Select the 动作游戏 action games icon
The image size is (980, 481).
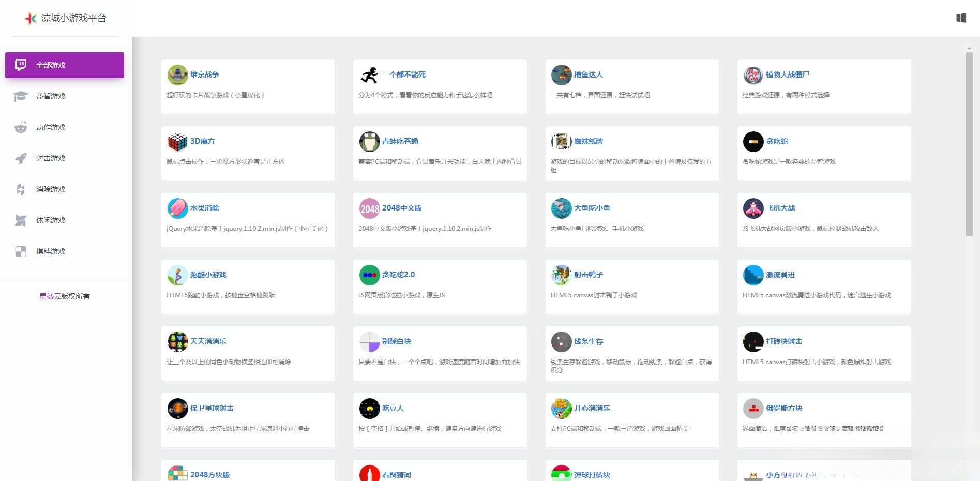point(20,127)
